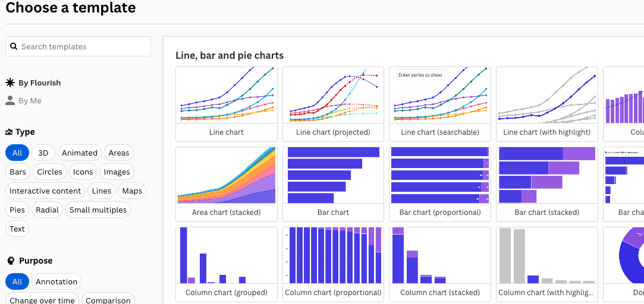Switch to By Me templates

point(30,100)
